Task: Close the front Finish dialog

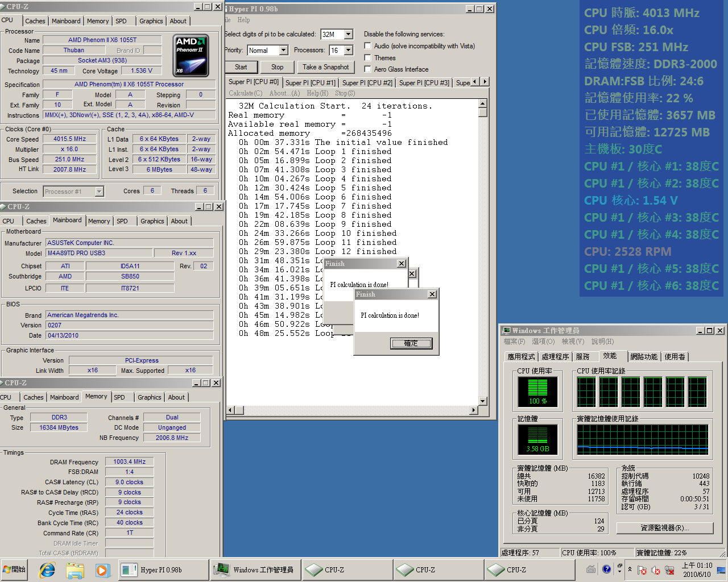Action: point(432,294)
